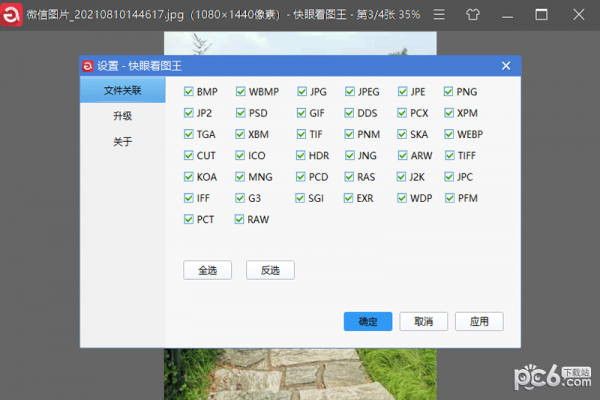Toggle the PCT checkbox
The image size is (600, 400).
[188, 219]
